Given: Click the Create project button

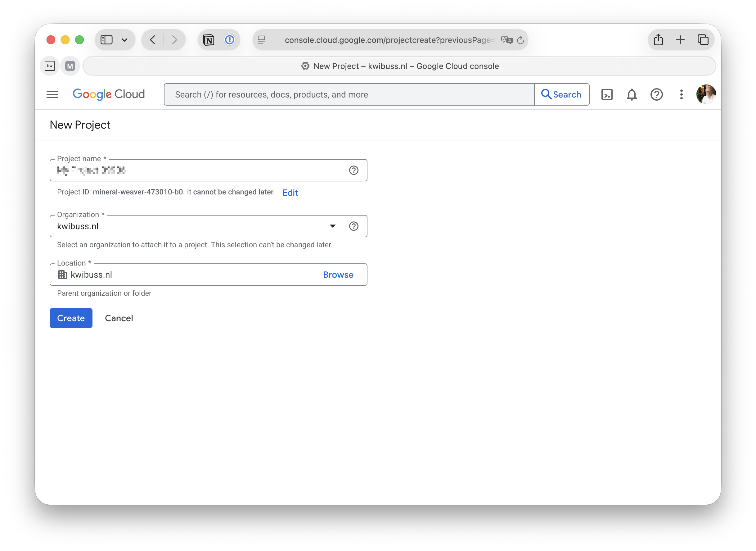Looking at the screenshot, I should (x=71, y=318).
